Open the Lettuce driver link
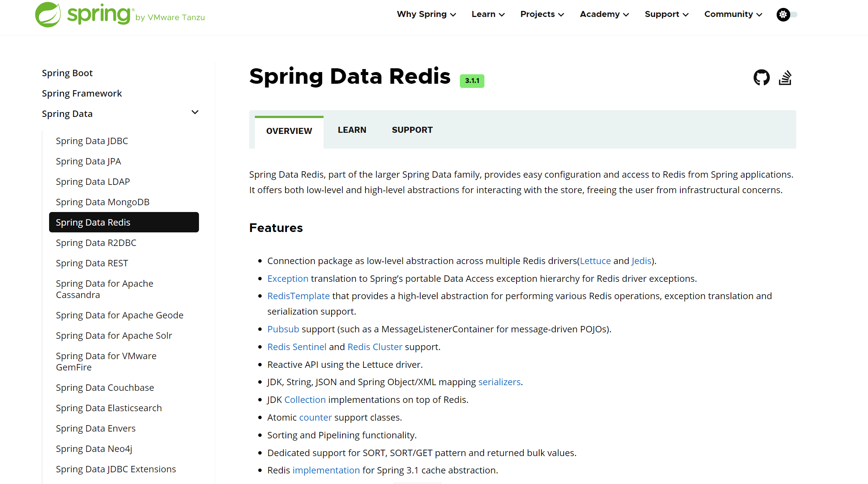The image size is (868, 484). pos(595,261)
